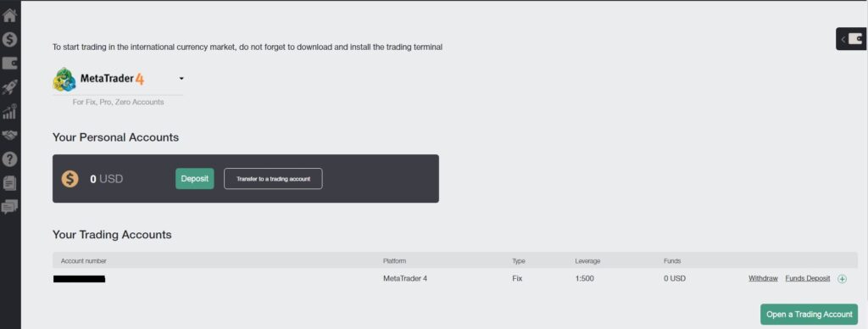Open the question mark help icon
The width and height of the screenshot is (868, 329).
[x=10, y=159]
